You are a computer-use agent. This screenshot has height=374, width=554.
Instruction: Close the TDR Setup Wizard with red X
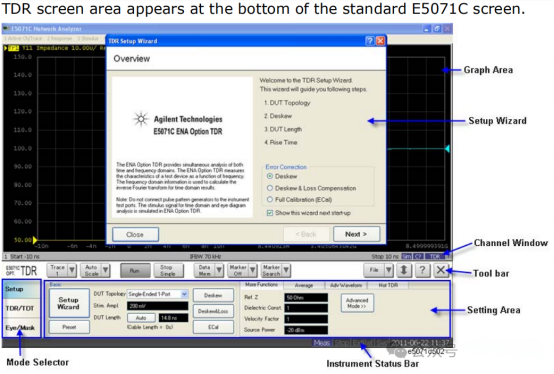pos(380,41)
